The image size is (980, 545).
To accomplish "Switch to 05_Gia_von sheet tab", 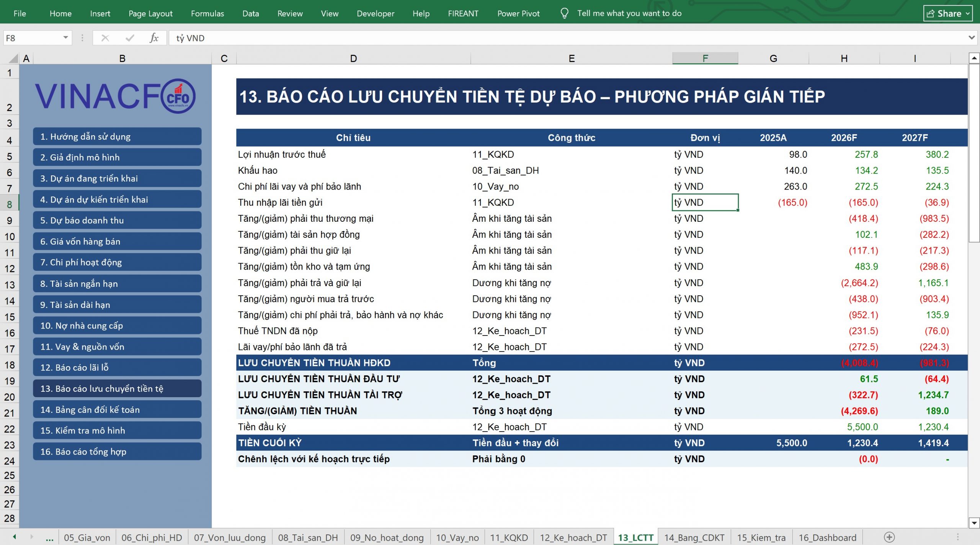I will [87, 537].
